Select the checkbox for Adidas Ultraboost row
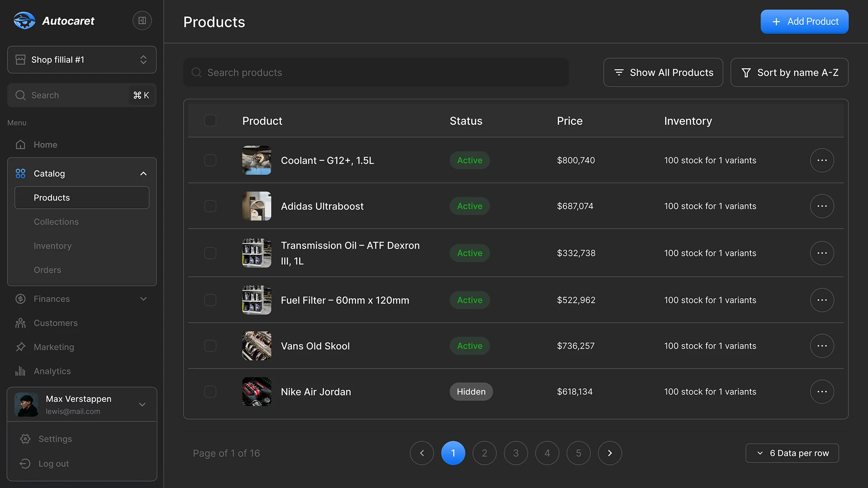 coord(210,206)
